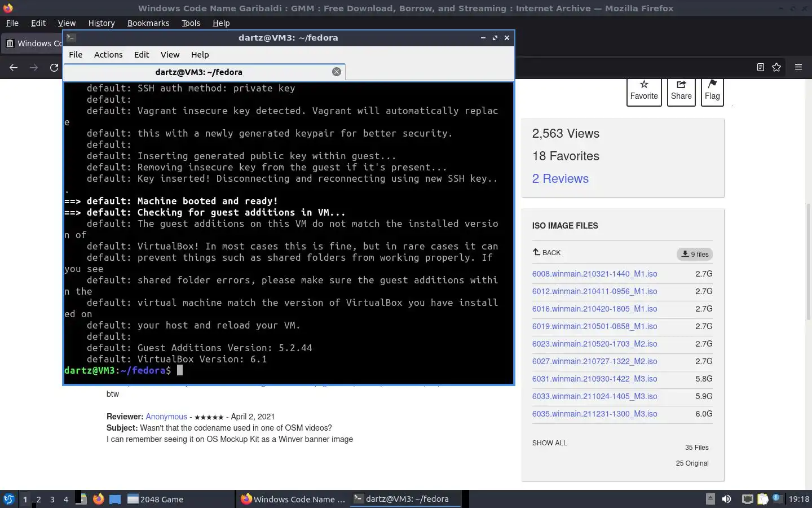The image size is (812, 508).
Task: Close the terminal tab dartz@VM3
Action: tap(337, 72)
